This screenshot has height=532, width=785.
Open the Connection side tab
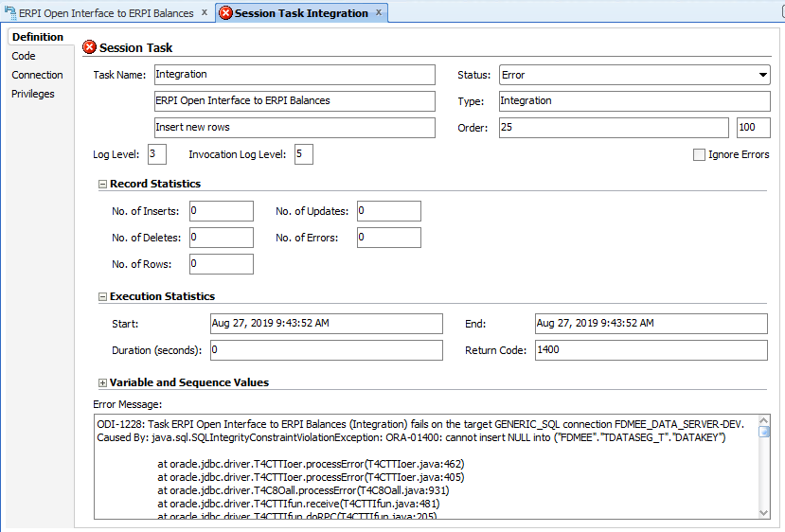point(38,75)
